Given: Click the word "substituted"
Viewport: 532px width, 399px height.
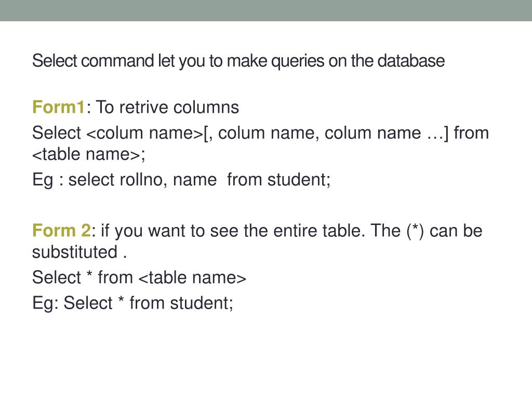Looking at the screenshot, I should 75,252.
